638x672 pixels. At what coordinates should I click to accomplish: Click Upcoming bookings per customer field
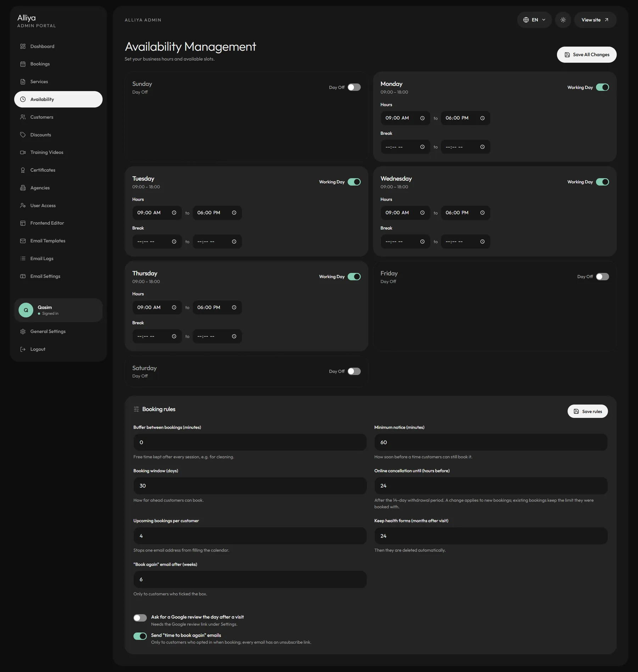click(x=250, y=536)
